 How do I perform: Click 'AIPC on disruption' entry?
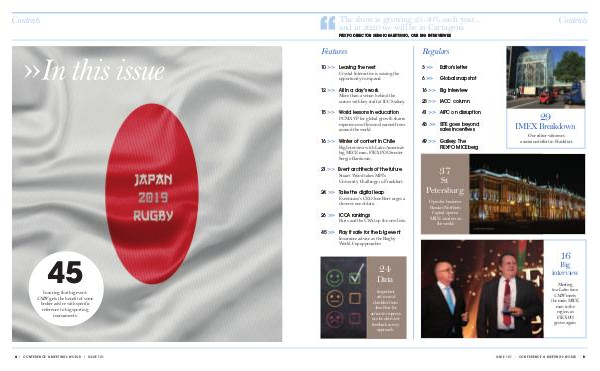coord(460,112)
